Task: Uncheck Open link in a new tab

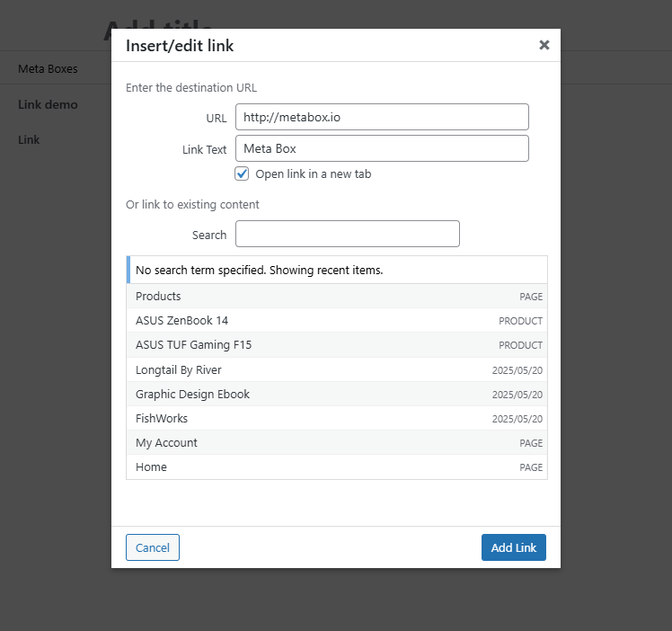Action: tap(242, 173)
